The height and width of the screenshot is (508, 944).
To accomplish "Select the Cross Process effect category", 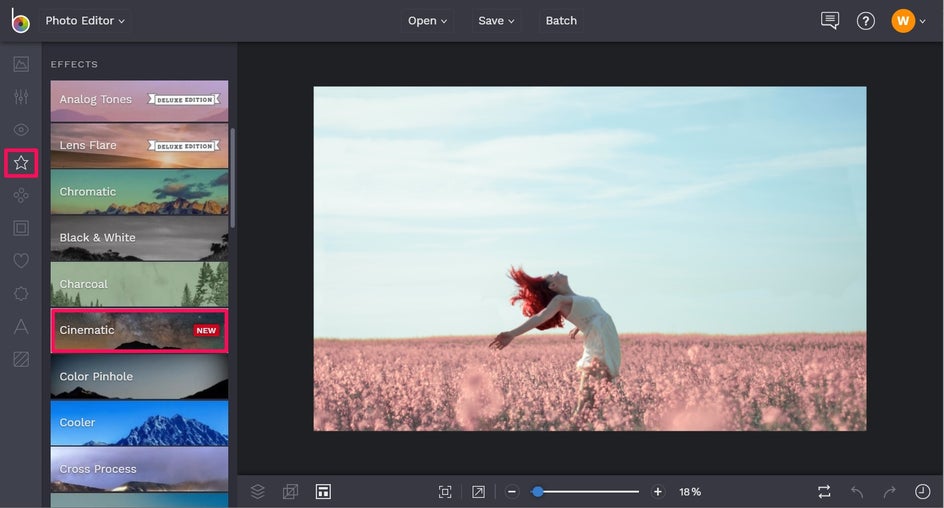I will pos(139,469).
